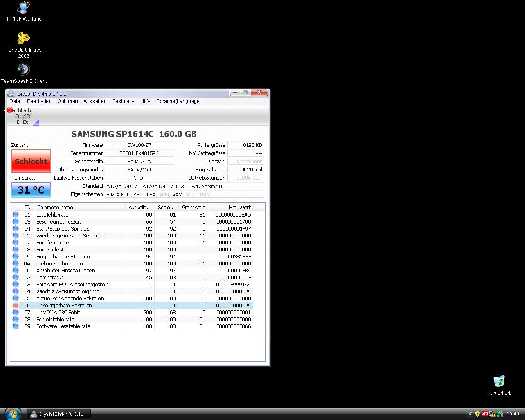
Task: Click the Firmware field SW100-27
Action: point(139,145)
